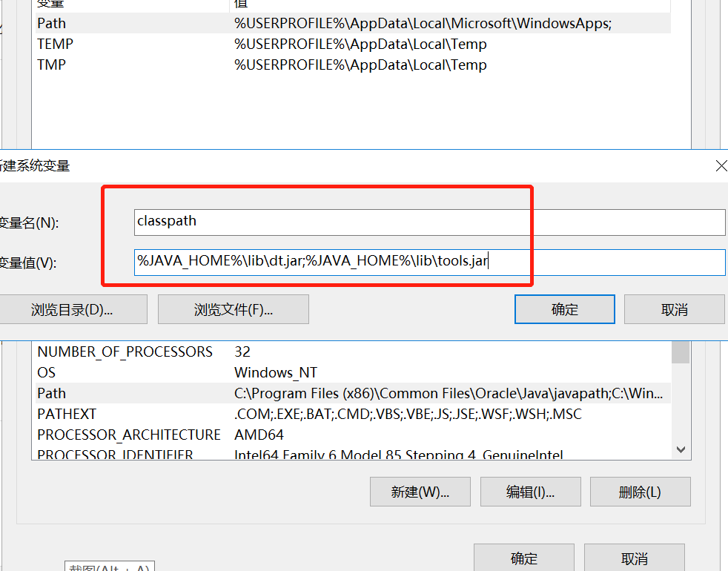Click the NUMBER_OF_PROCESSORS value 32

pos(242,351)
